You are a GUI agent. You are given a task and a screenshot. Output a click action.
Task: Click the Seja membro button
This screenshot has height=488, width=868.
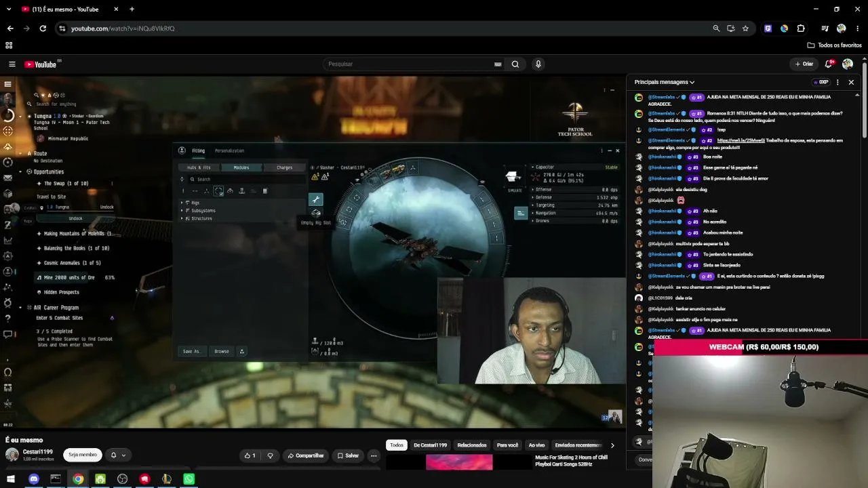[x=83, y=455]
